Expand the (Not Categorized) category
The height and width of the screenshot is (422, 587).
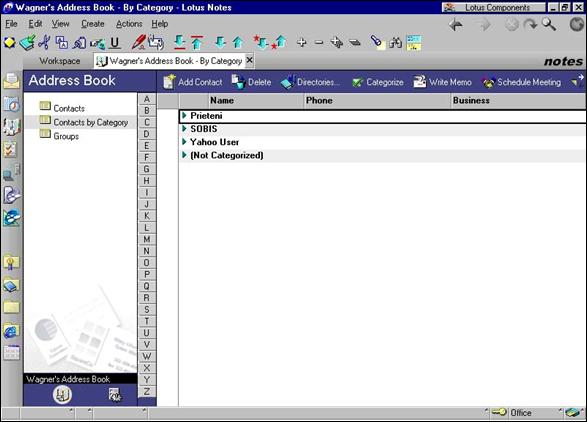(x=184, y=155)
